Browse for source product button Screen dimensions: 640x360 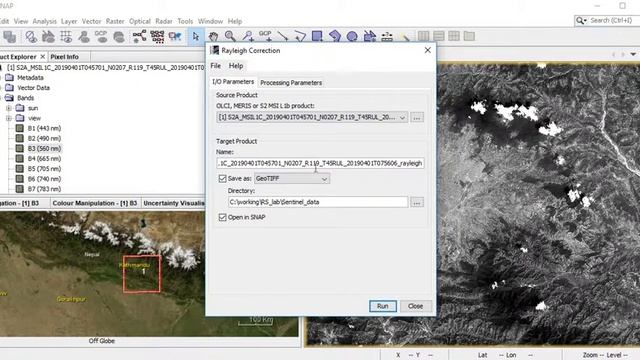coord(417,118)
